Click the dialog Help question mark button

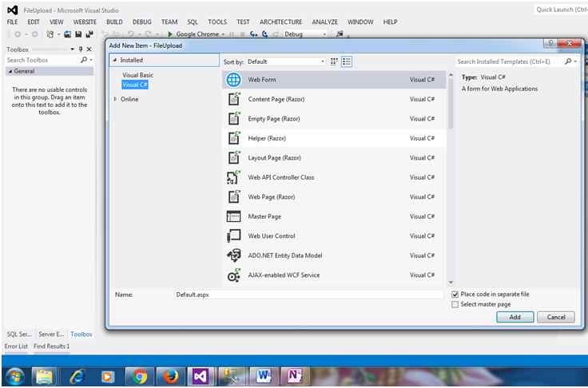(x=550, y=43)
